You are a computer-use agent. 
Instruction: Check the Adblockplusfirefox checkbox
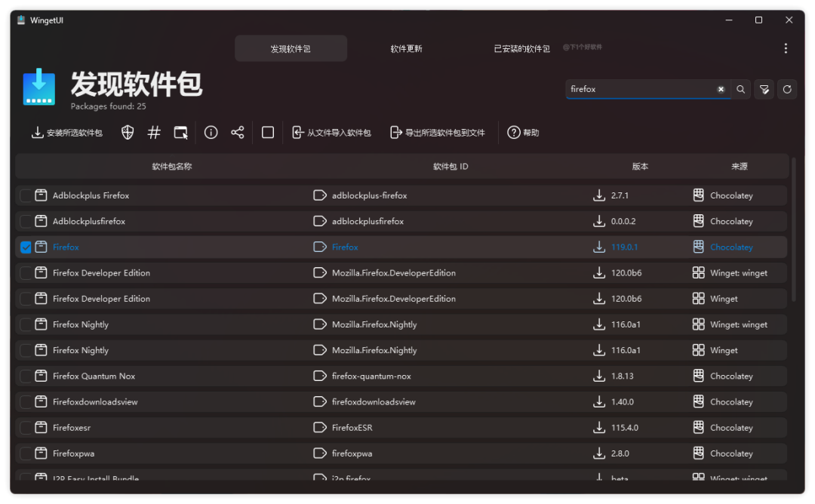(x=26, y=221)
